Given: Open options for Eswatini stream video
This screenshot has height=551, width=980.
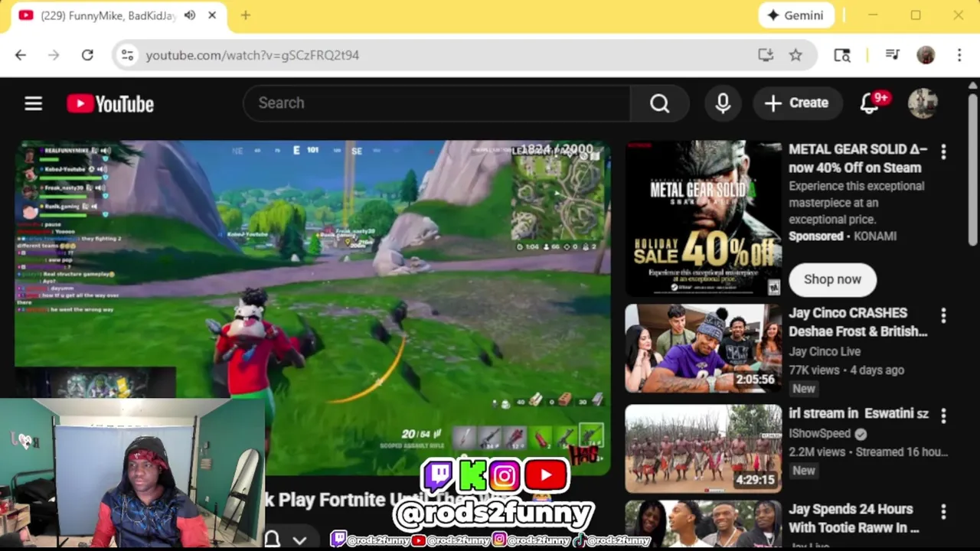Looking at the screenshot, I should point(943,416).
